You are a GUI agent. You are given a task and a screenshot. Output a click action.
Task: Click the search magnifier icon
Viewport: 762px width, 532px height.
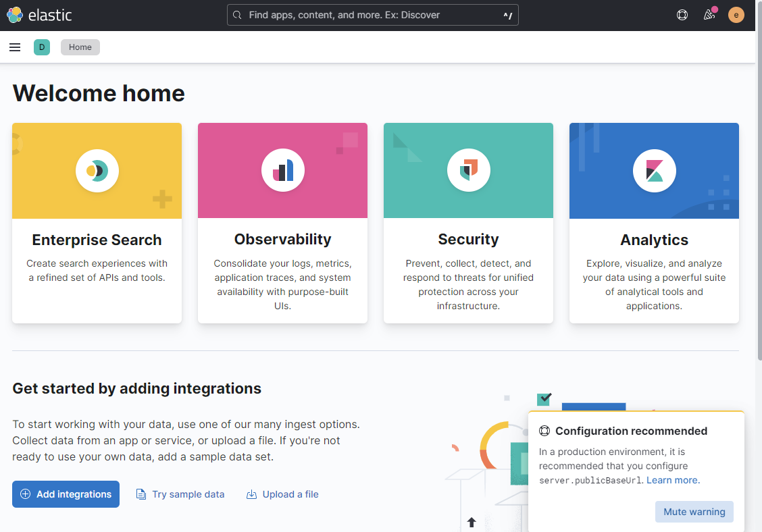click(x=237, y=15)
